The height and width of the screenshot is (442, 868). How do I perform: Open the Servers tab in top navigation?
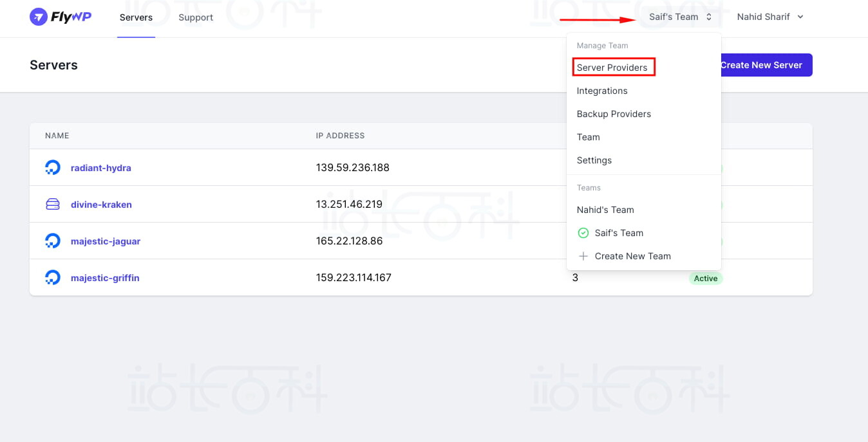tap(136, 17)
